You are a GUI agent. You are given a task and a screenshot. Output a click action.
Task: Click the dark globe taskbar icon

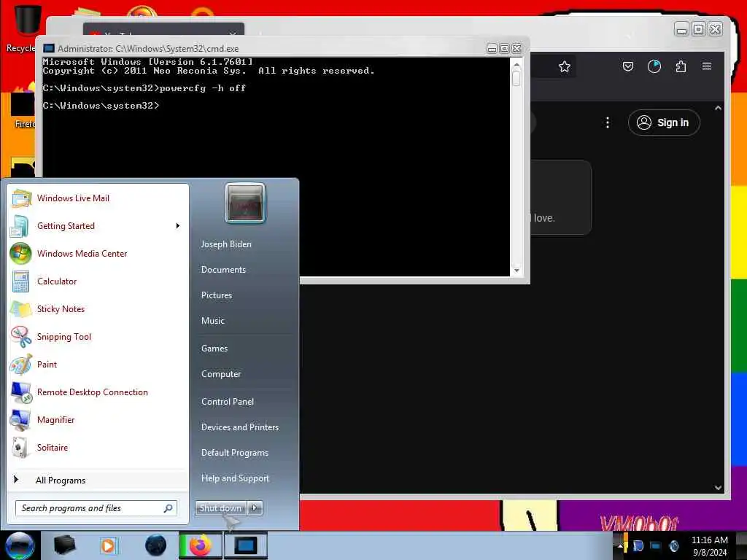[155, 545]
